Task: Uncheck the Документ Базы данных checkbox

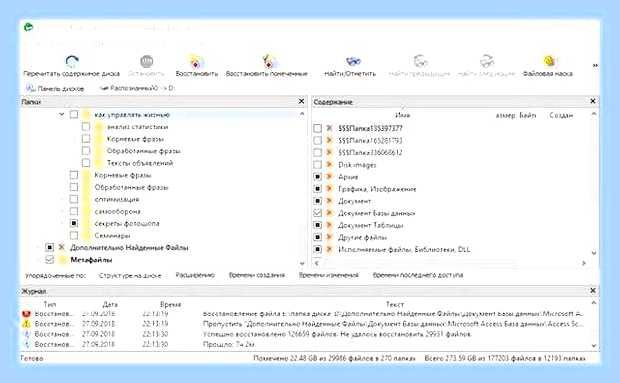Action: pyautogui.click(x=318, y=213)
